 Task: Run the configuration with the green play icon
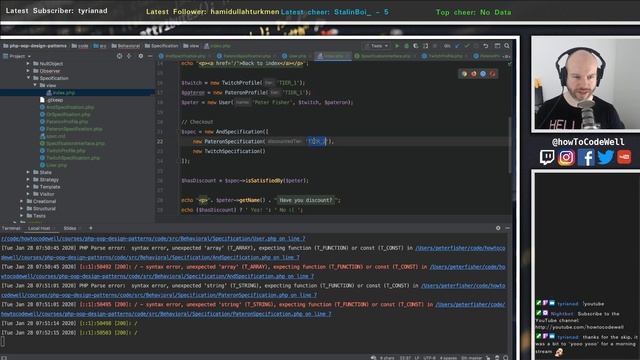[x=396, y=46]
